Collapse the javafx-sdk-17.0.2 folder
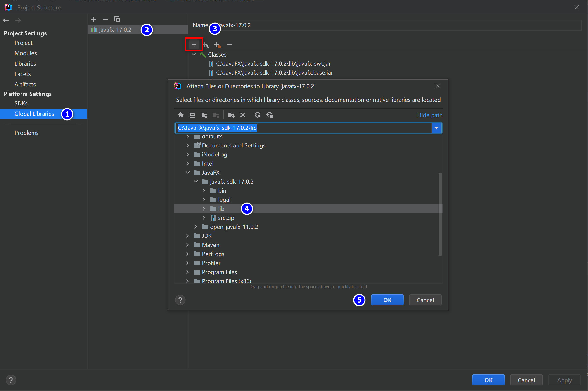The height and width of the screenshot is (391, 588). tap(196, 182)
